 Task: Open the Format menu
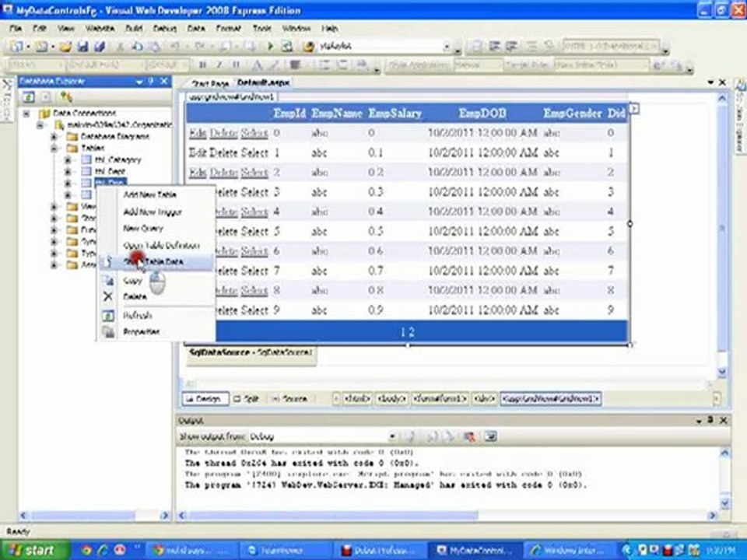229,29
